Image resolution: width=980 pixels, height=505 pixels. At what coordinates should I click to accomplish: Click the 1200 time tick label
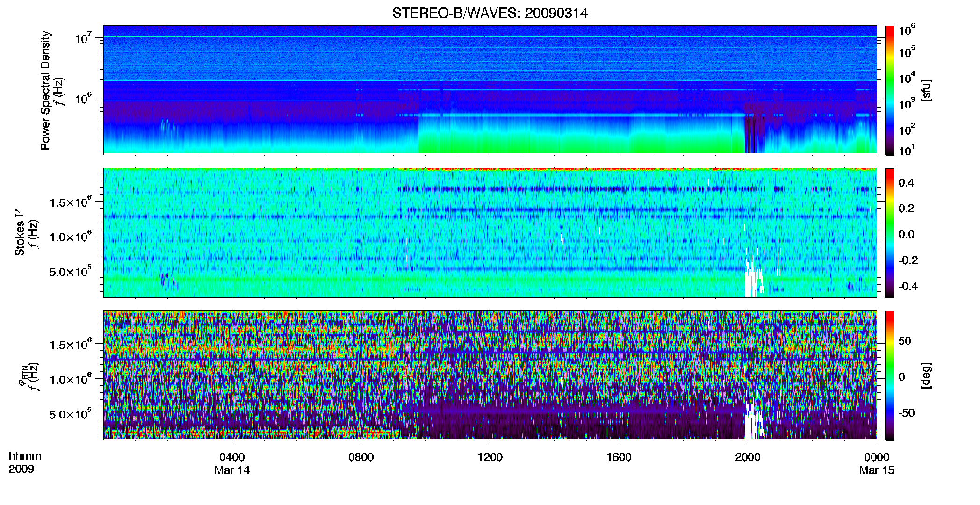(490, 457)
